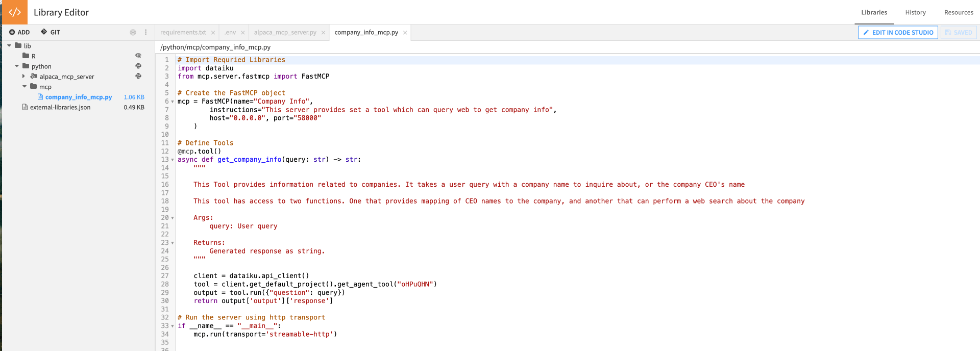This screenshot has width=980, height=351.
Task: Close the .env tab
Action: 242,33
